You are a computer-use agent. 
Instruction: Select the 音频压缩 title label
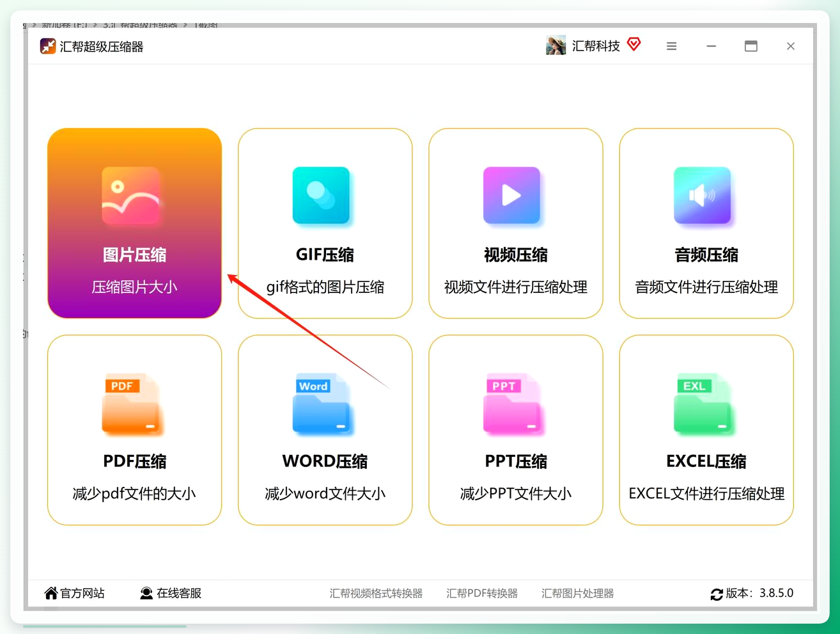pyautogui.click(x=706, y=255)
